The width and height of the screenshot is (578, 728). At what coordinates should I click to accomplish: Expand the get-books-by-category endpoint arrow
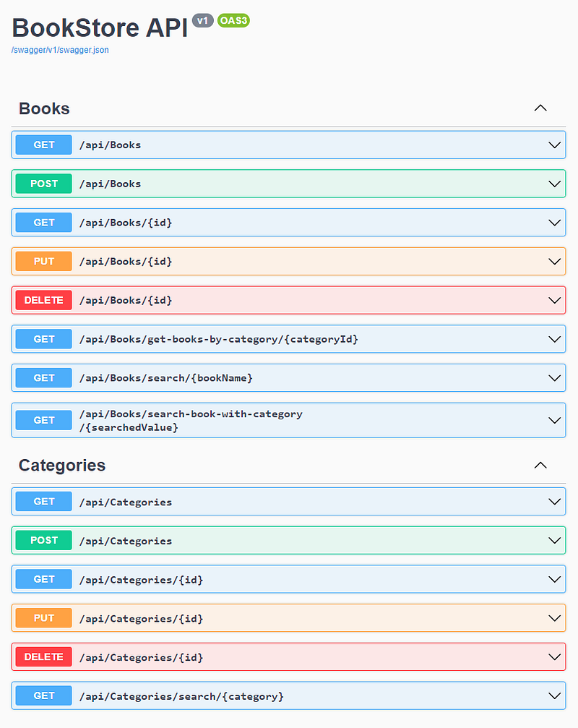[554, 339]
